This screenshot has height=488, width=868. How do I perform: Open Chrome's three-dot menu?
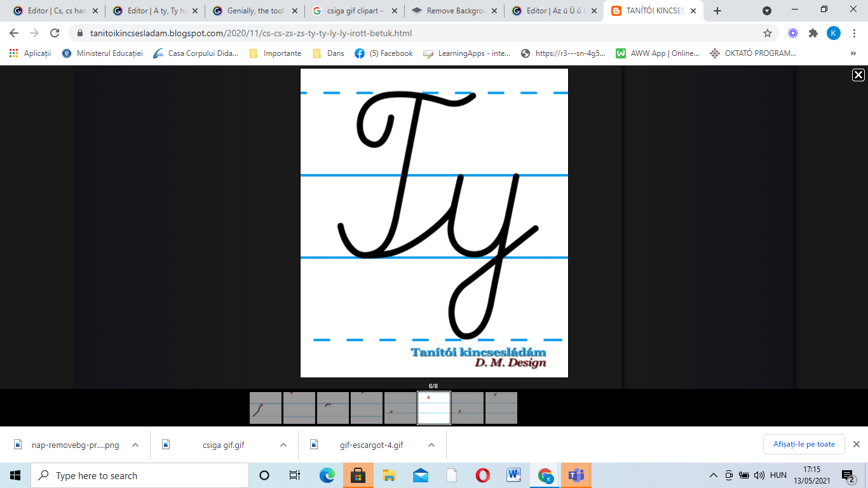click(855, 32)
